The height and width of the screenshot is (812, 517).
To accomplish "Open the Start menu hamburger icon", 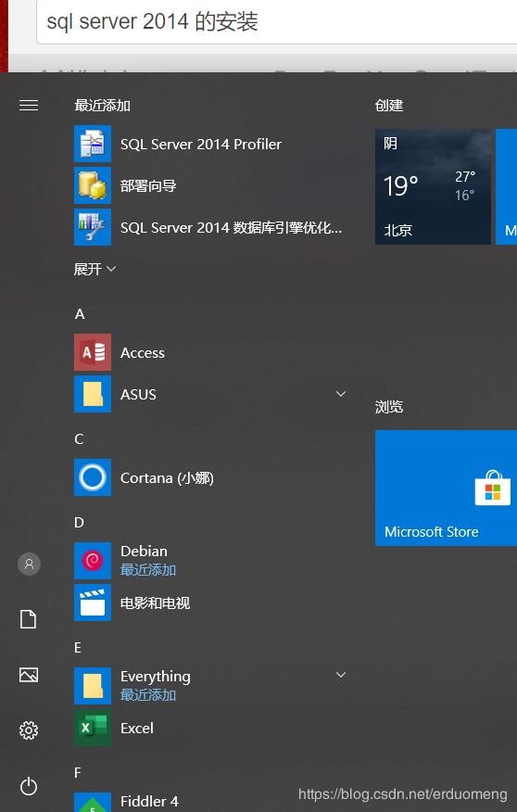I will tap(29, 105).
